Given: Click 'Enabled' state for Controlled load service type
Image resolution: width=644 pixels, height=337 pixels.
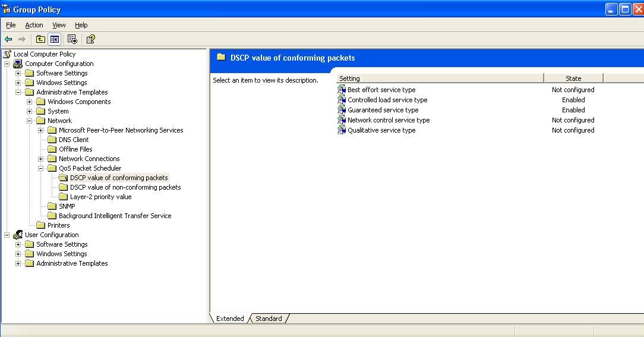Looking at the screenshot, I should click(573, 100).
